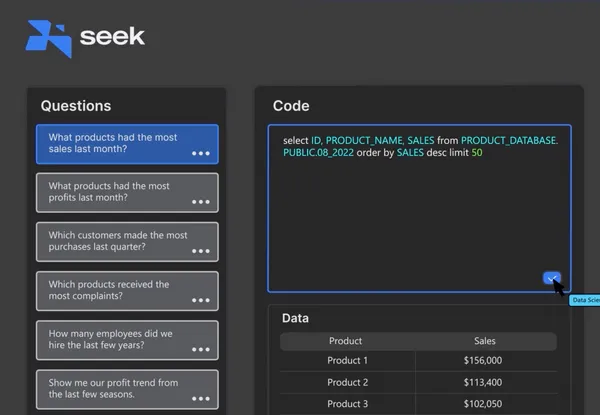Click the 'Product 3' table cell
This screenshot has height=415, width=600.
pos(347,404)
